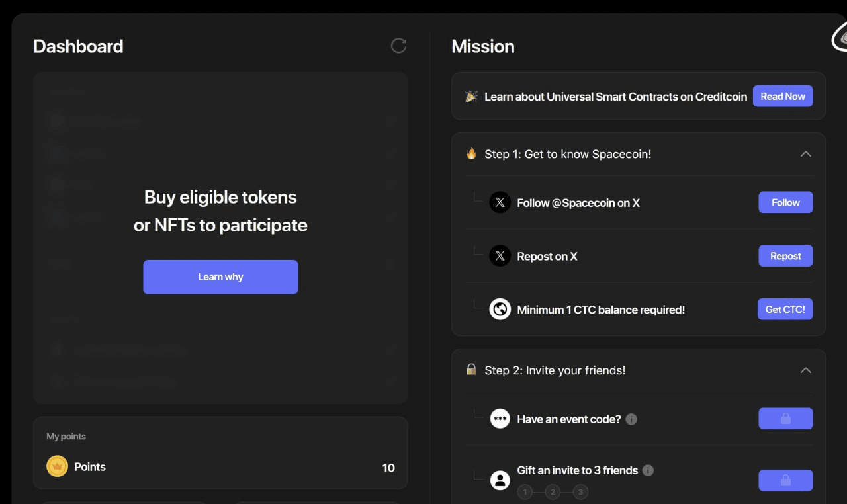Click step 2 on the invite progress tracker

[x=553, y=492]
